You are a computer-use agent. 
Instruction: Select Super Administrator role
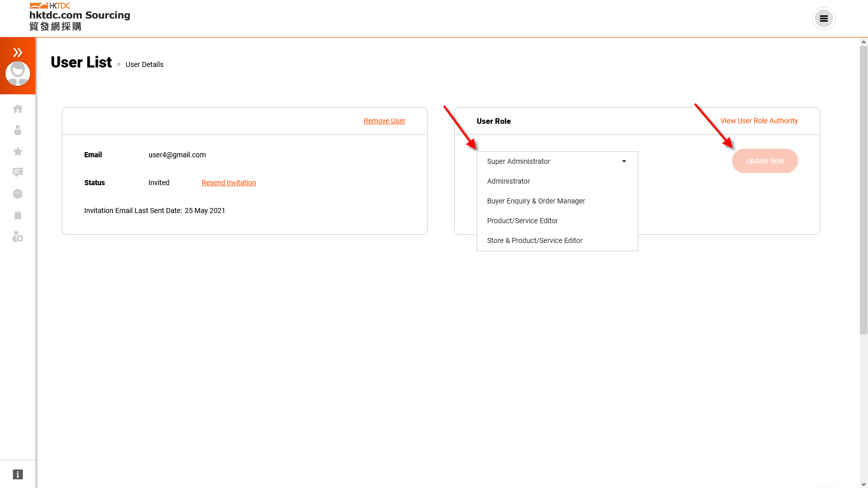[557, 161]
